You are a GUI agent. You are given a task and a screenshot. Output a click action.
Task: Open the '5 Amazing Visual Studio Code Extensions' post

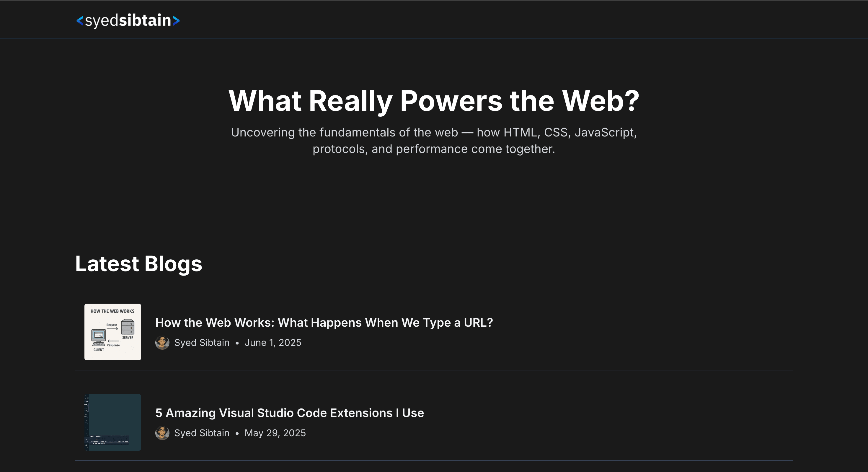point(289,413)
